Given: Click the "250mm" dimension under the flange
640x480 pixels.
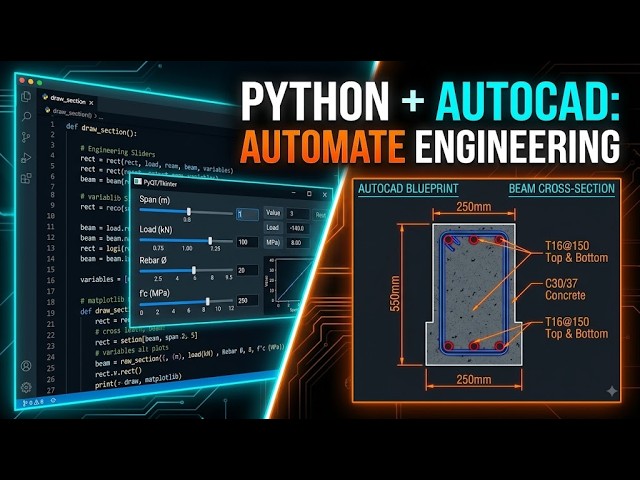Looking at the screenshot, I should point(473,380).
